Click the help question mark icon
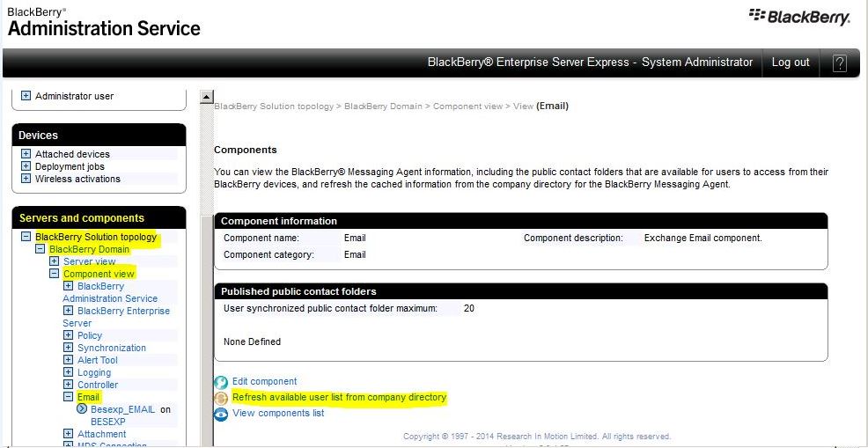Viewport: 868px width, 448px height. 839,63
